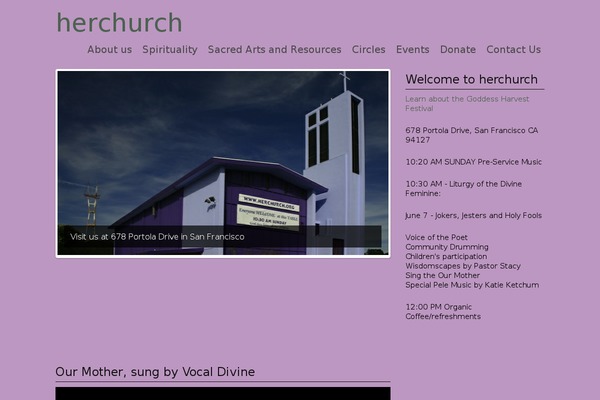This screenshot has height=400, width=600.
Task: Open the Donate page
Action: pos(458,50)
